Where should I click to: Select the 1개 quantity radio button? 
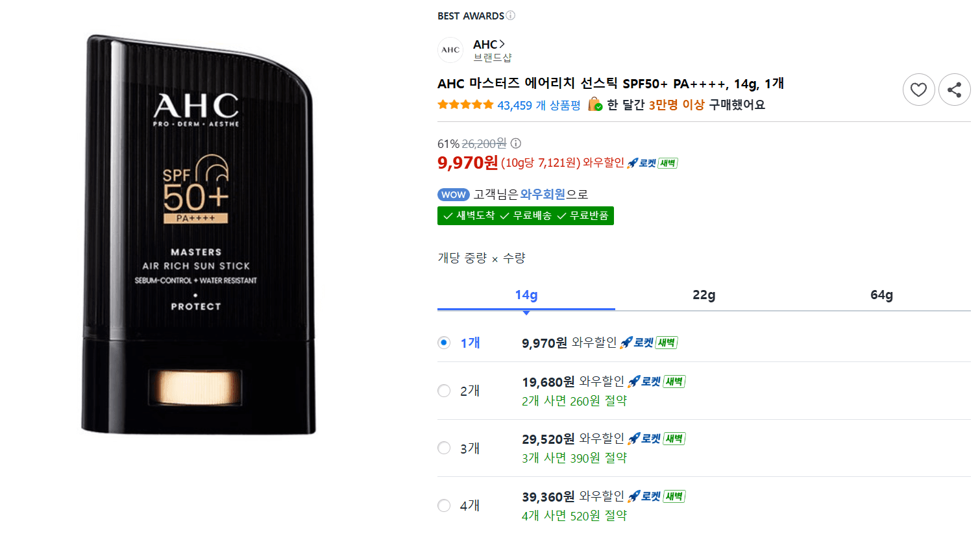[444, 343]
